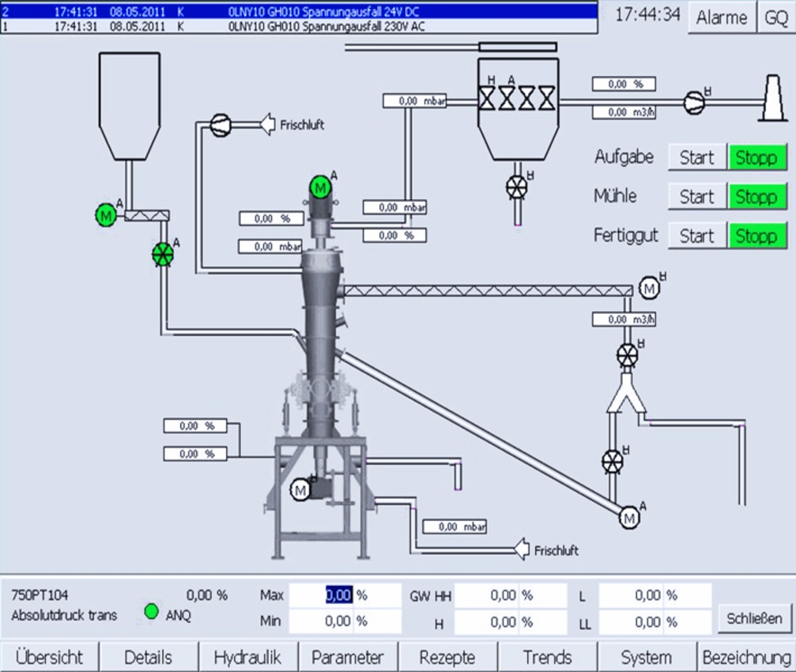The width and height of the screenshot is (796, 672).
Task: Toggle the Mühle Stopp state
Action: (756, 197)
